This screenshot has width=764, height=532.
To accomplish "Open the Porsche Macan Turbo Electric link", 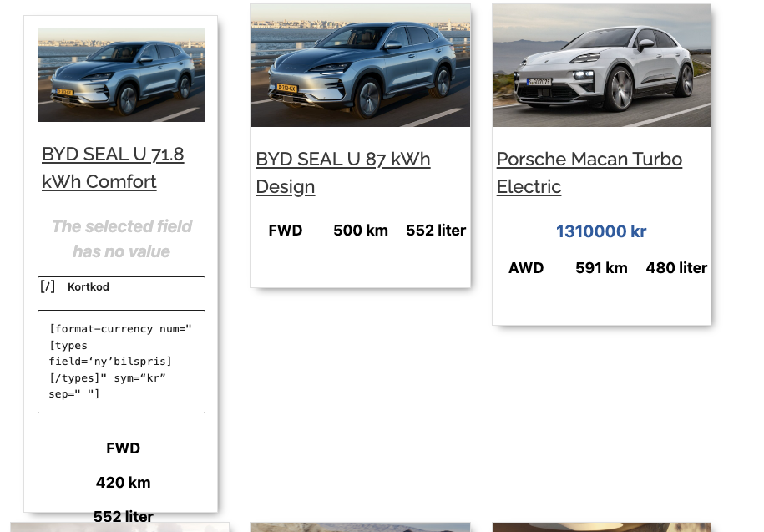I will [589, 173].
